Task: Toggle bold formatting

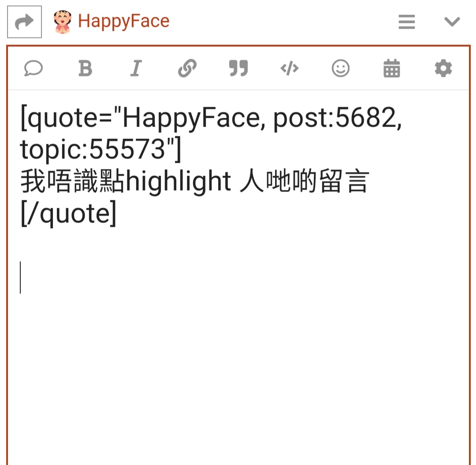Action: (x=85, y=68)
